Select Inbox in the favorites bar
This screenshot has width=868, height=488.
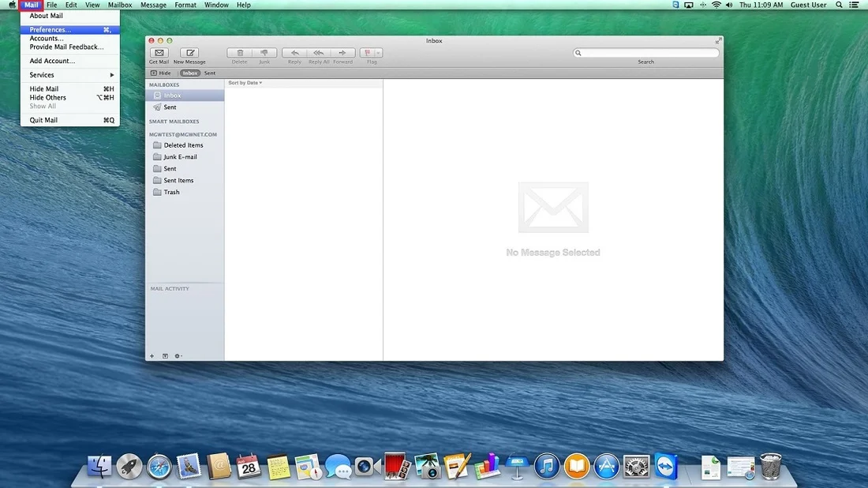point(190,73)
